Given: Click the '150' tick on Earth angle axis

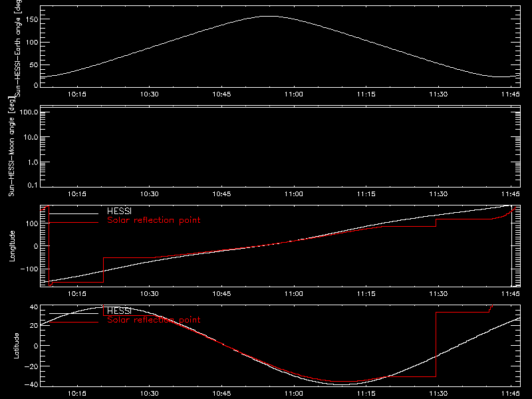Looking at the screenshot, I should (x=32, y=19).
